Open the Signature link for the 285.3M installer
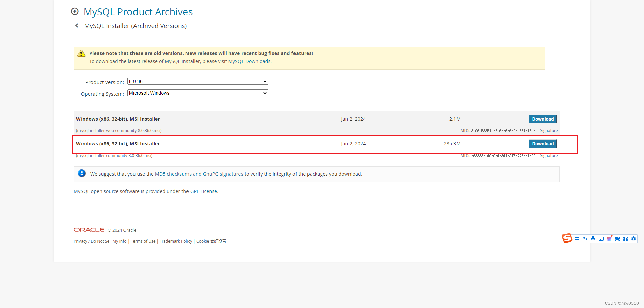 [549, 156]
